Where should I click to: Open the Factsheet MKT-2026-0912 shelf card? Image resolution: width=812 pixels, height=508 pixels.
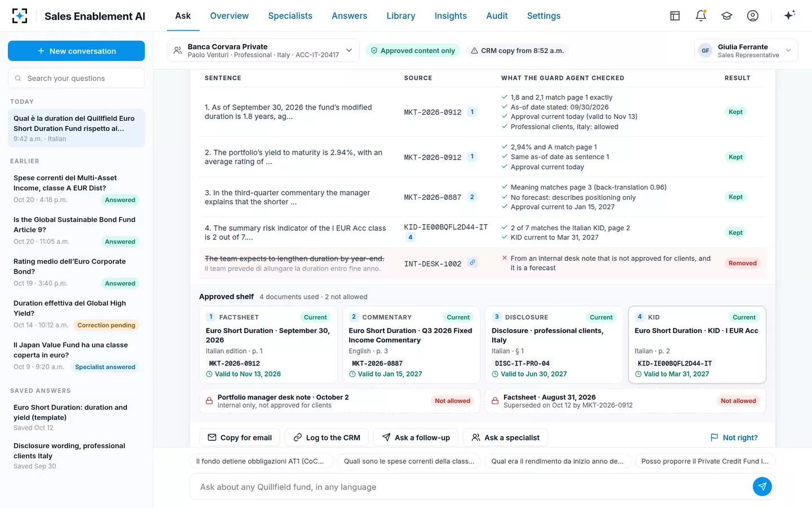click(x=268, y=345)
